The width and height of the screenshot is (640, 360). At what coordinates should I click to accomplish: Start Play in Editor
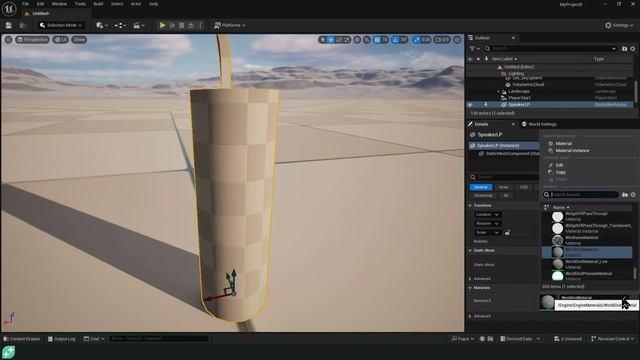click(x=162, y=25)
